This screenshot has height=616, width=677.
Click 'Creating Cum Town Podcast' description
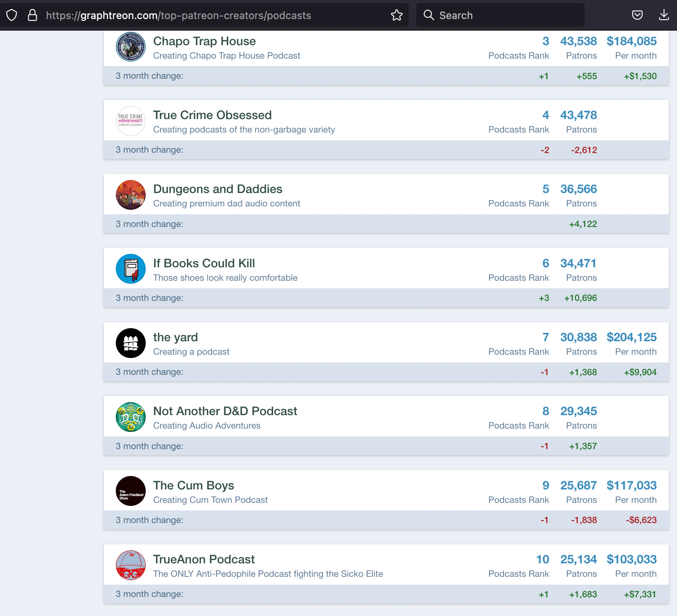pos(210,500)
